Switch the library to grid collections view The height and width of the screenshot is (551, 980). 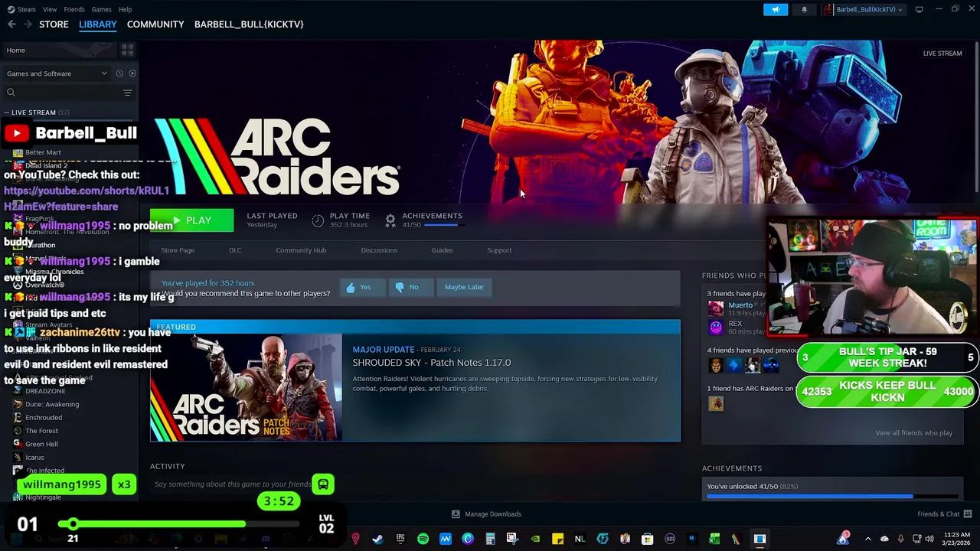127,50
